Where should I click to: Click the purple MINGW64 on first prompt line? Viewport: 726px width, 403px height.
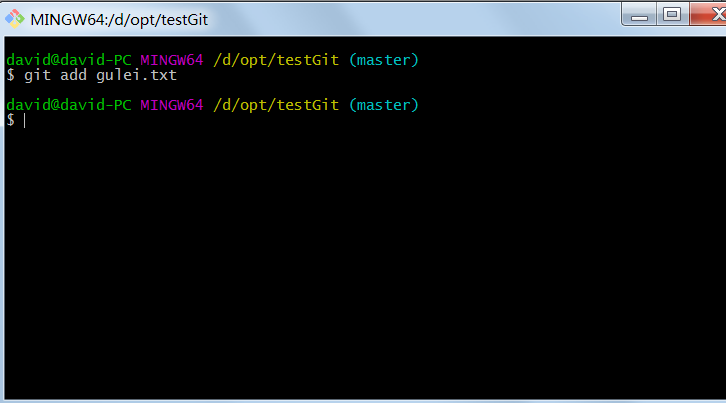pyautogui.click(x=171, y=61)
